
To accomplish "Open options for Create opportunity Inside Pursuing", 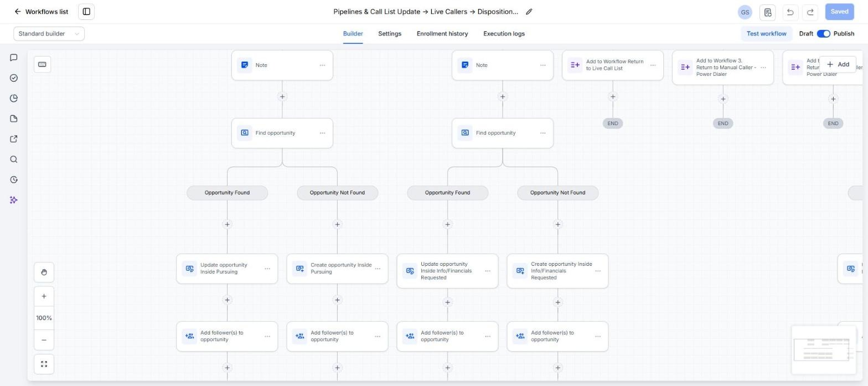I will [378, 269].
